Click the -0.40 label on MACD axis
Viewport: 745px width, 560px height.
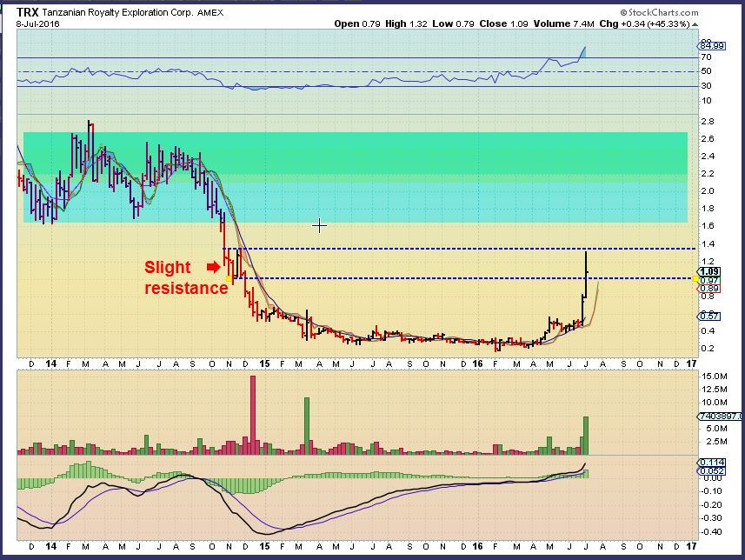pyautogui.click(x=712, y=531)
